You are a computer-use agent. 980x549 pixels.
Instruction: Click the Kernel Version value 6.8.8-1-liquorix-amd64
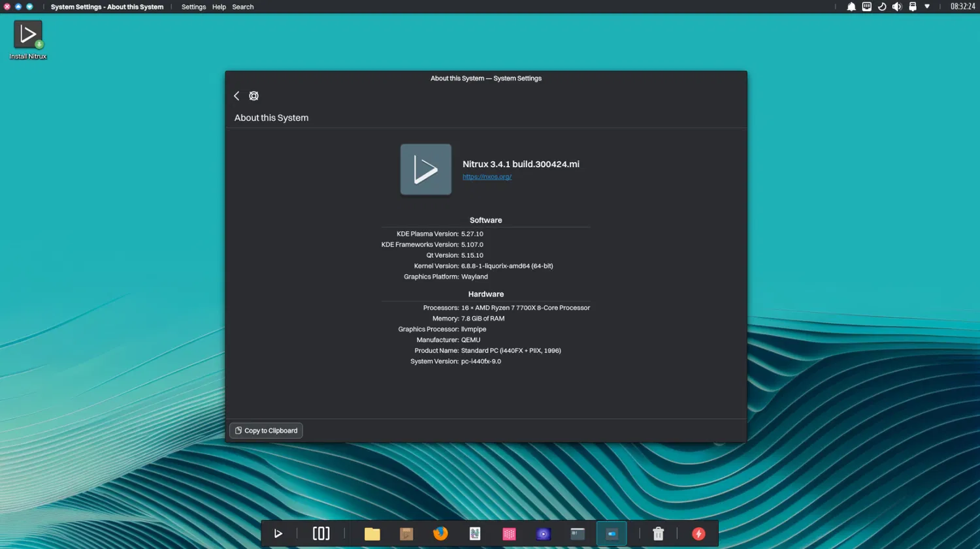click(507, 266)
